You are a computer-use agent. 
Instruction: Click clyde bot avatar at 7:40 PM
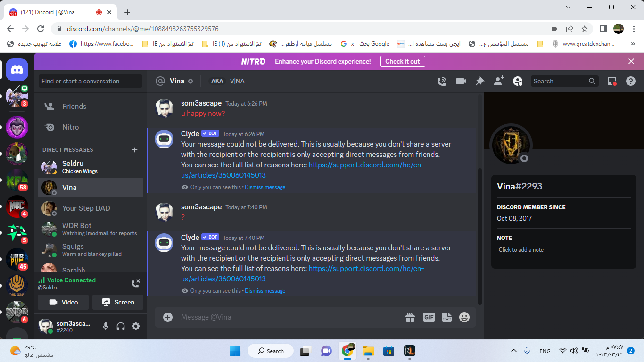(164, 242)
